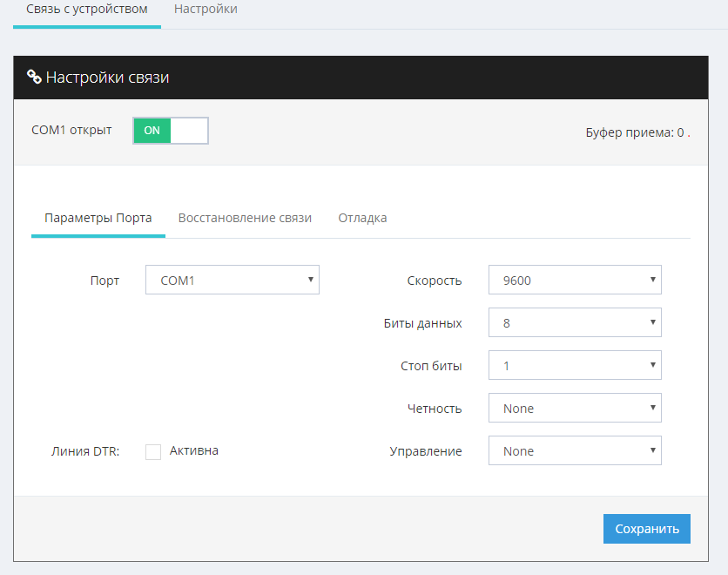Image resolution: width=728 pixels, height=575 pixels.
Task: Switch to the Отладка tab
Action: [362, 218]
